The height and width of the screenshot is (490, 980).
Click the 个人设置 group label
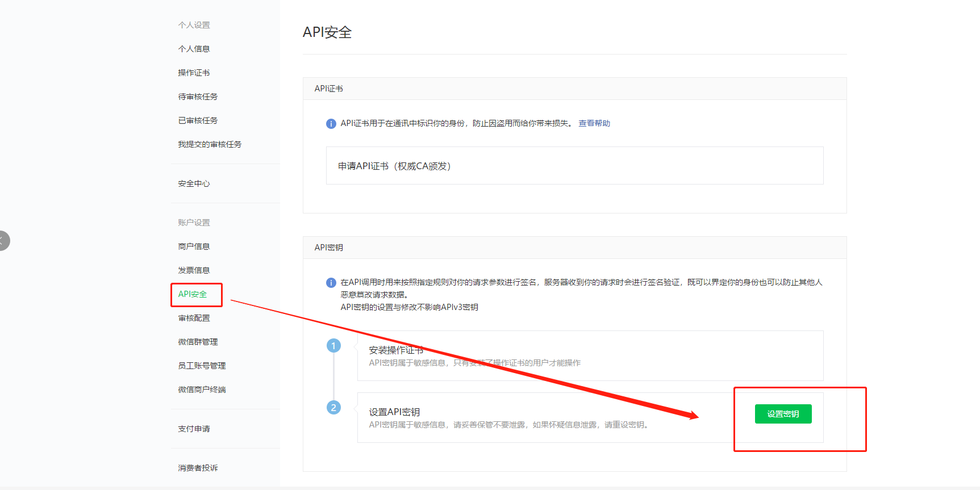coord(194,25)
